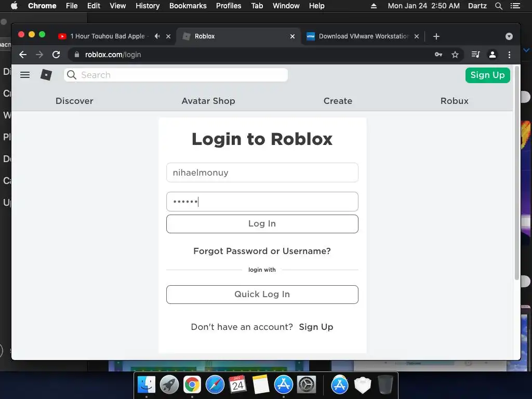Screen dimensions: 532x399
Task: Open the Avatar Shop section
Action: [x=208, y=101]
